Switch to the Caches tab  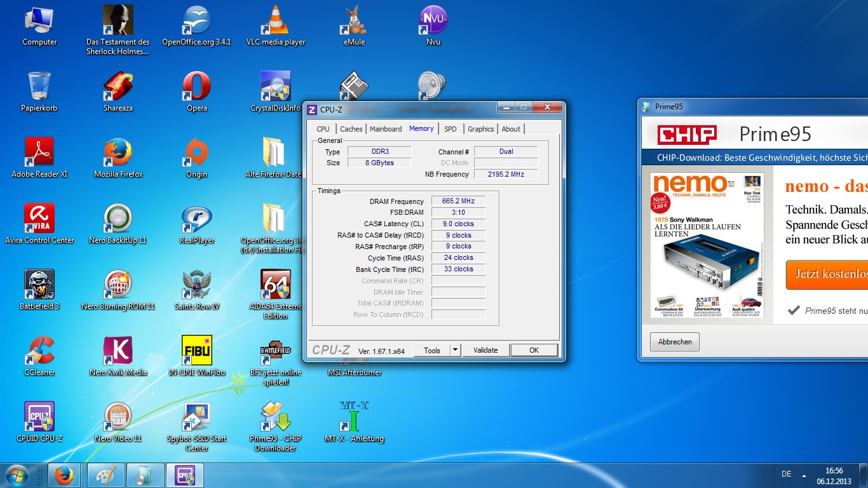click(x=351, y=129)
